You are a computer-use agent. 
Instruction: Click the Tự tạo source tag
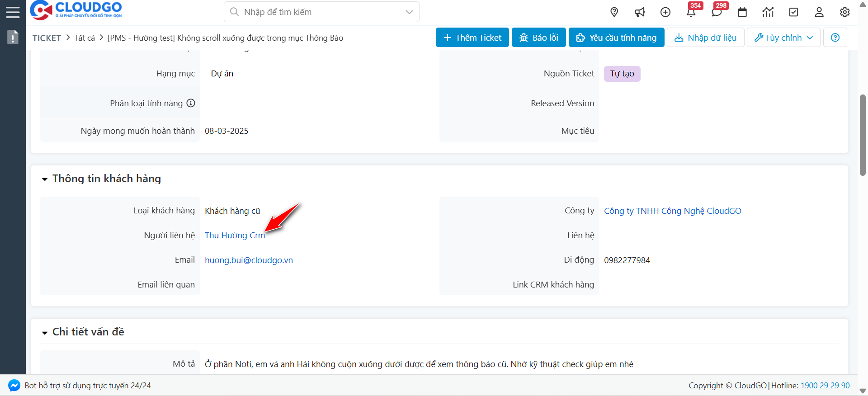coord(622,74)
